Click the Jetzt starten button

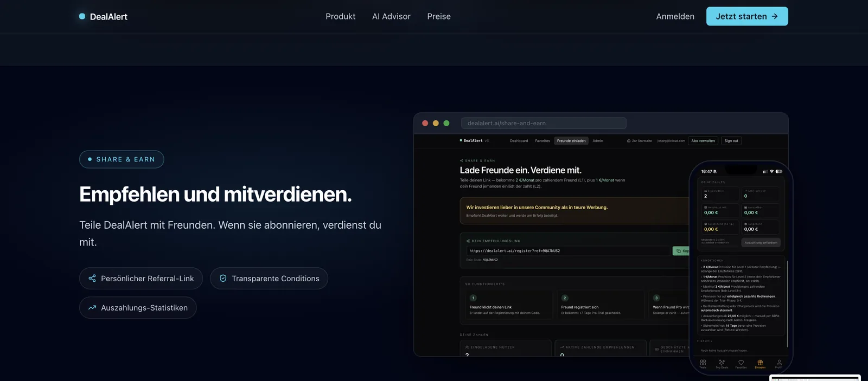[747, 16]
